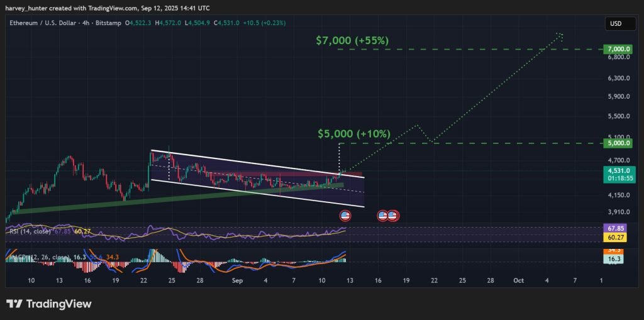Image resolution: width=644 pixels, height=320 pixels.
Task: Click the TradingView logo in the footer
Action: (x=49, y=304)
